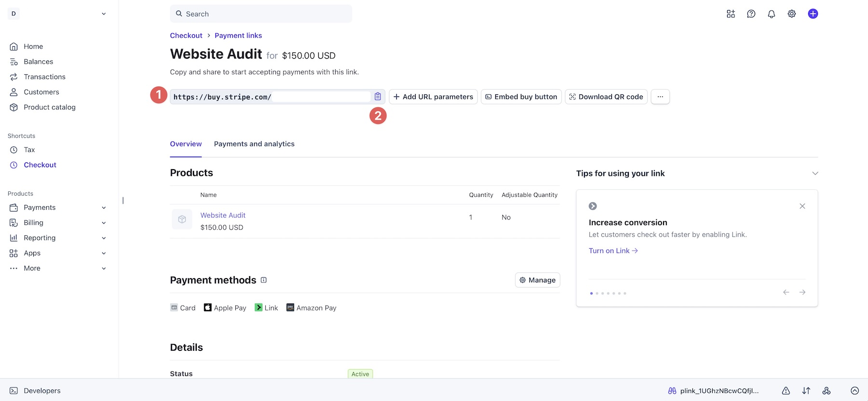The image size is (868, 401).
Task: Click the collapse chevron circle in bottom bar
Action: (x=855, y=391)
